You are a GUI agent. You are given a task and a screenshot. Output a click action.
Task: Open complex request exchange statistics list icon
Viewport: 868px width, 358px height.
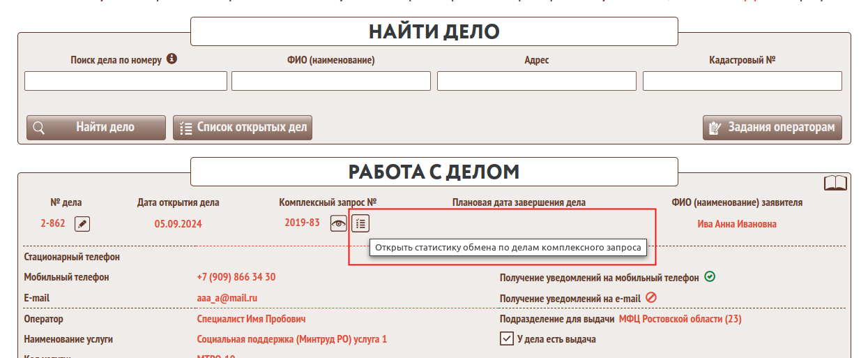click(360, 224)
